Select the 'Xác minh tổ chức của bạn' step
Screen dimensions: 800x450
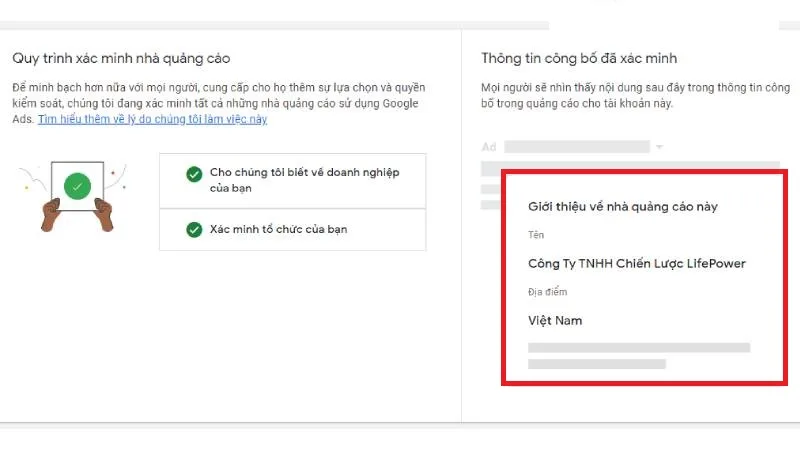click(292, 230)
